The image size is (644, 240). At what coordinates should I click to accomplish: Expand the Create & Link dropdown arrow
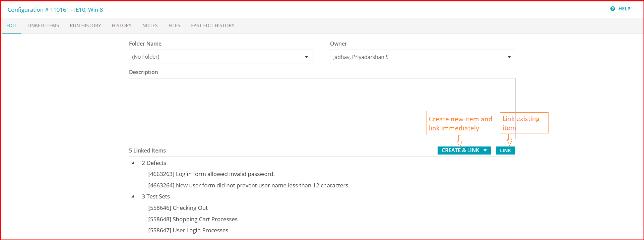coord(485,151)
